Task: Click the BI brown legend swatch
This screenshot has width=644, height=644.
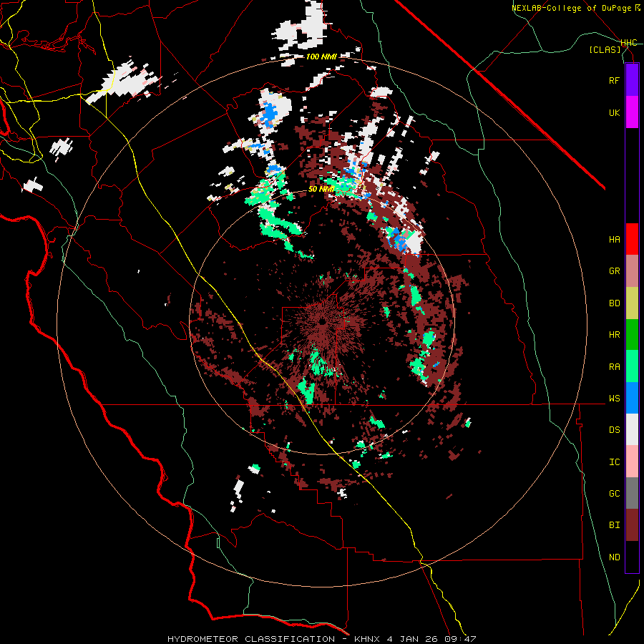Action: tap(632, 525)
